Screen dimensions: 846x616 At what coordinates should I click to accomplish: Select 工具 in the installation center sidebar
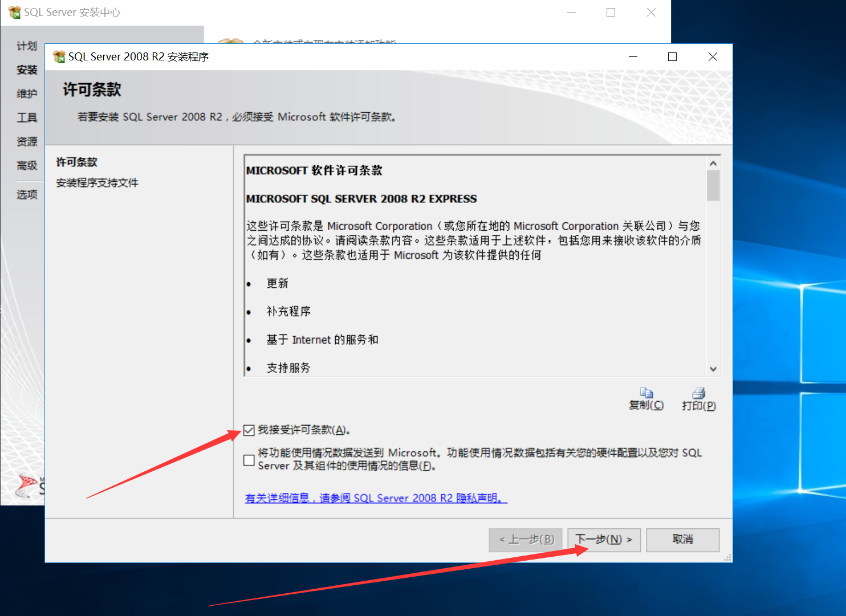click(x=27, y=118)
